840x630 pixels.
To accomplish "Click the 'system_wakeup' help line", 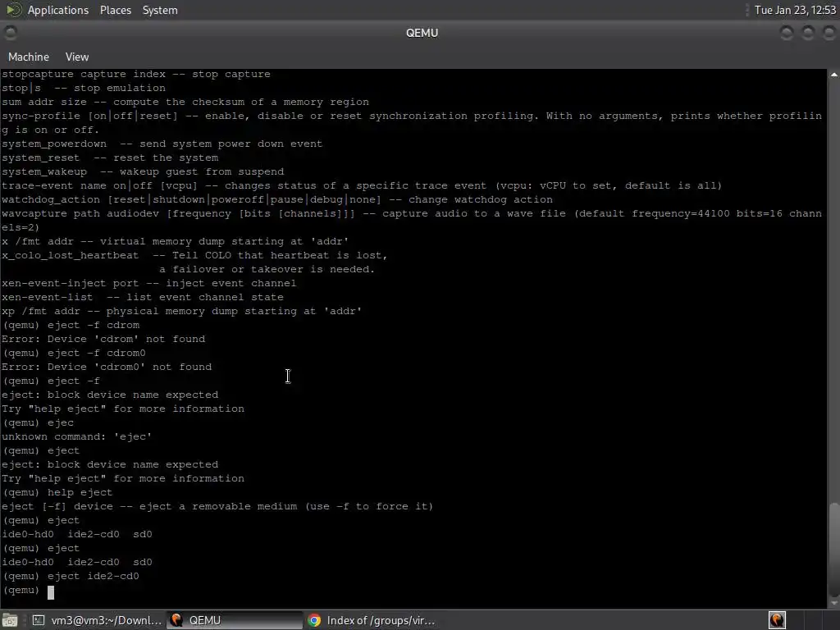I will (x=143, y=172).
